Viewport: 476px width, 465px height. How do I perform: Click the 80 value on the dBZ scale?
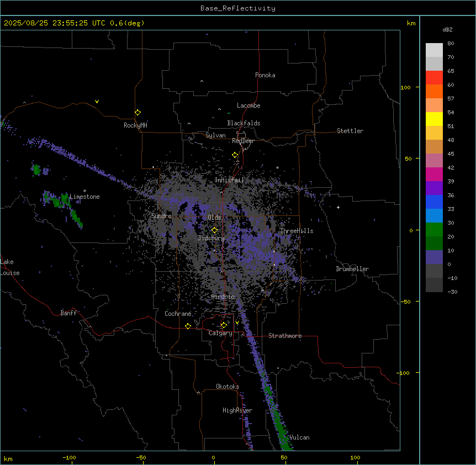pyautogui.click(x=451, y=44)
